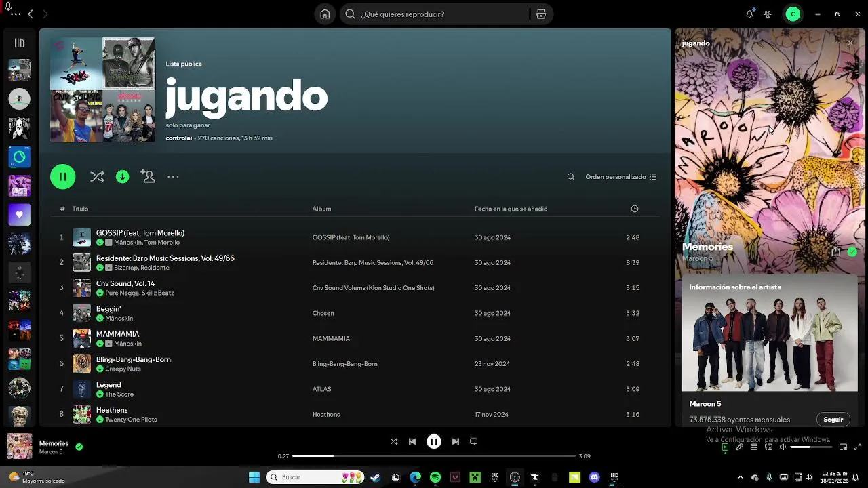Open Twenty One Pilots artist link
Viewport: 868px width, 488px height.
tap(131, 420)
